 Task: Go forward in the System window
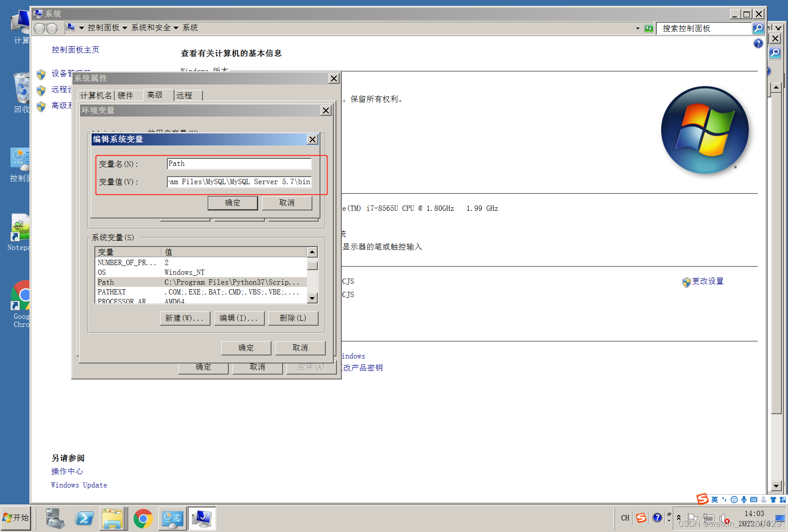[52, 28]
